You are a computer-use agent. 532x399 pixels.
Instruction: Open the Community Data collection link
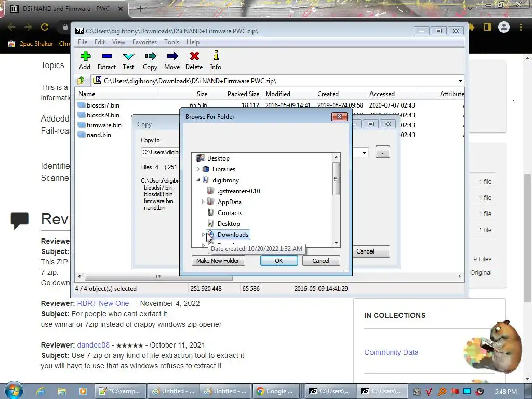pyautogui.click(x=391, y=352)
